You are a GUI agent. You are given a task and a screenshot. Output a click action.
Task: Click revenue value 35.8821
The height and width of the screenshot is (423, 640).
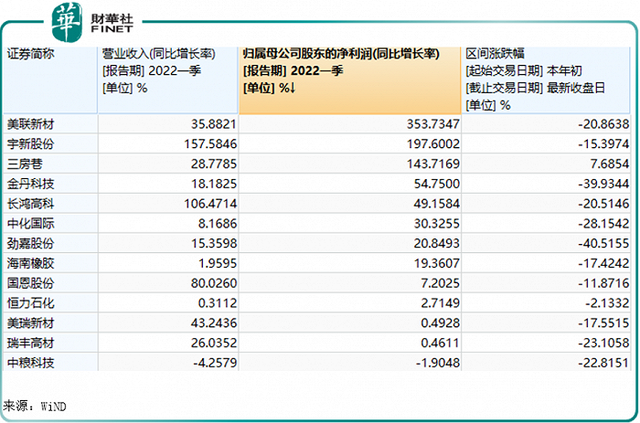tap(214, 124)
